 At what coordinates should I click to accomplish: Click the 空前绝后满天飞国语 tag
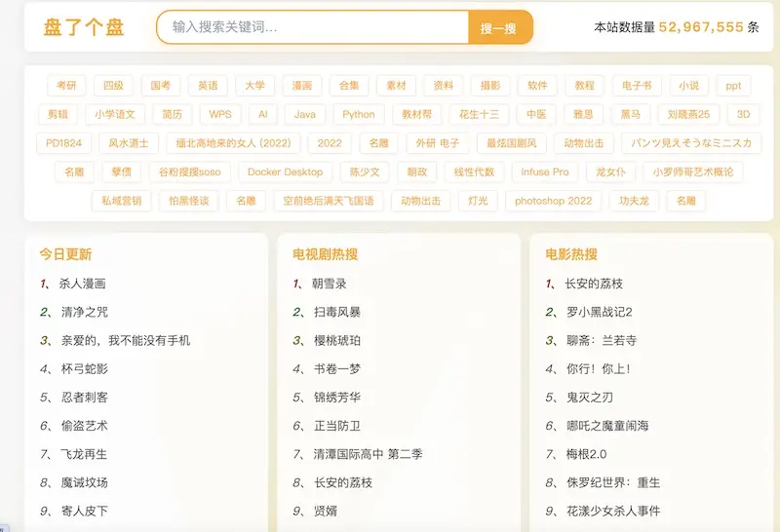coord(329,201)
